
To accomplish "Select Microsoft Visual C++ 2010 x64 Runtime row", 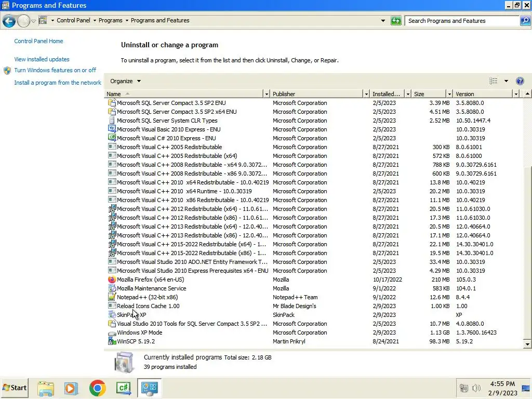I will pyautogui.click(x=314, y=191).
